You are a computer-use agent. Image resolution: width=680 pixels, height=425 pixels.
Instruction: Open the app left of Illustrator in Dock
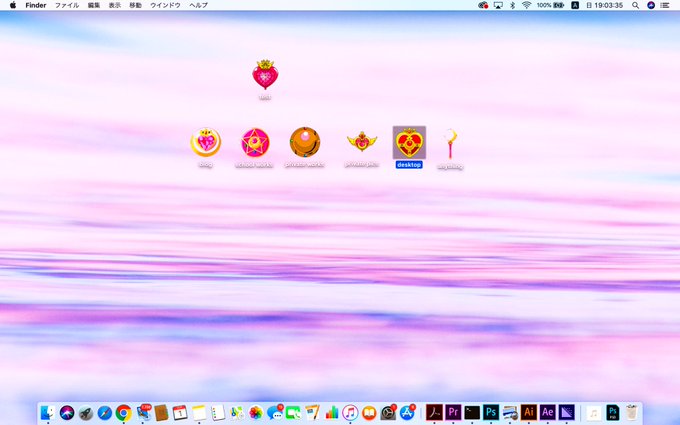510,412
